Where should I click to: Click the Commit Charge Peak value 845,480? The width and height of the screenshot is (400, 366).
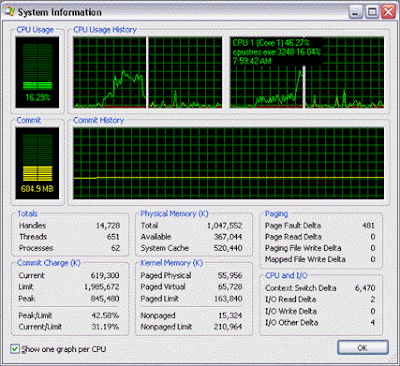tap(105, 298)
